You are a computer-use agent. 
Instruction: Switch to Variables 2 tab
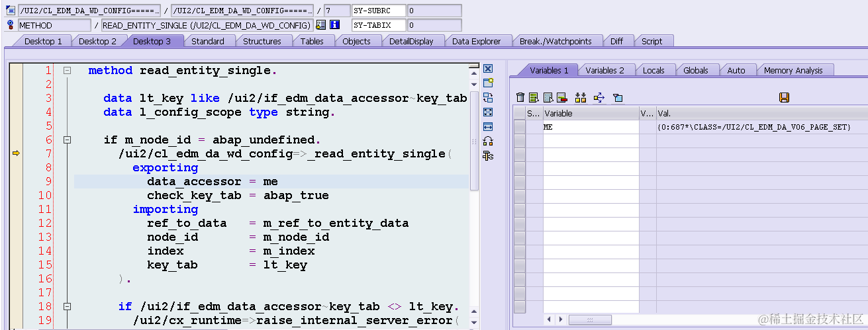pos(604,70)
